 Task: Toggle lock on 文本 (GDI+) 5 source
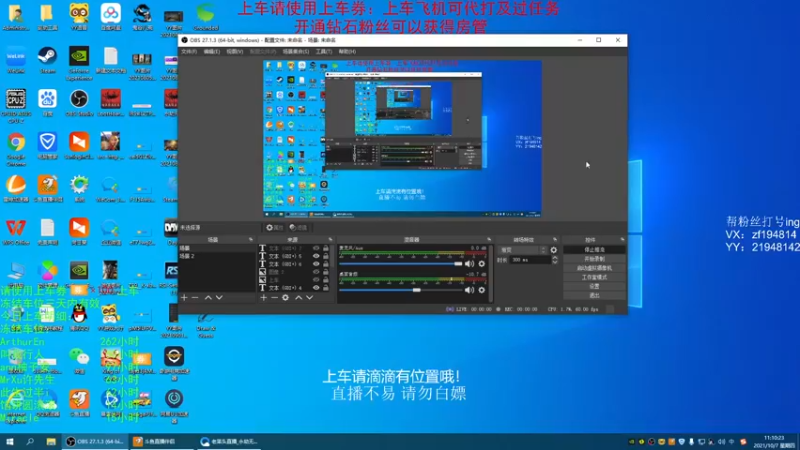(x=326, y=256)
